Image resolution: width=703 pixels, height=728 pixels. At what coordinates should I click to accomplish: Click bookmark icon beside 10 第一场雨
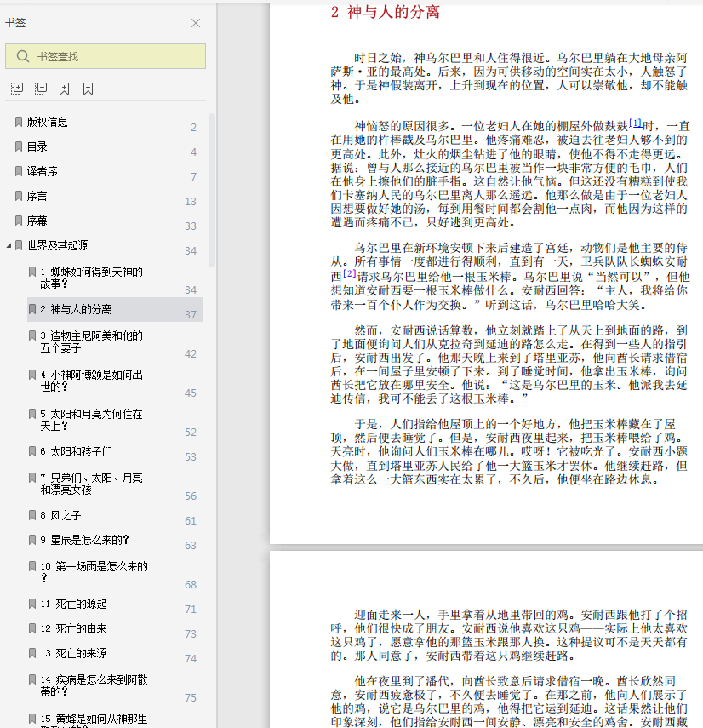point(32,566)
